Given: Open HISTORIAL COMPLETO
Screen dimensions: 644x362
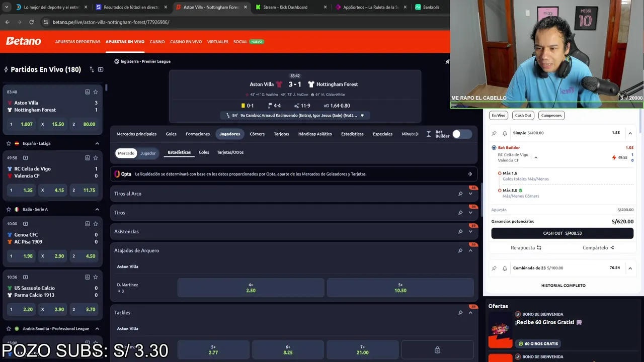Looking at the screenshot, I should [563, 286].
